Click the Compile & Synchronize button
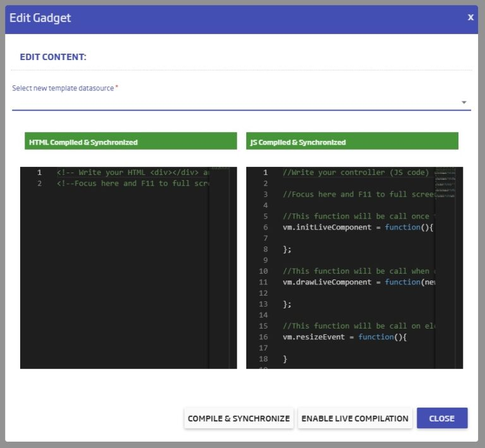The image size is (485, 448). point(239,418)
